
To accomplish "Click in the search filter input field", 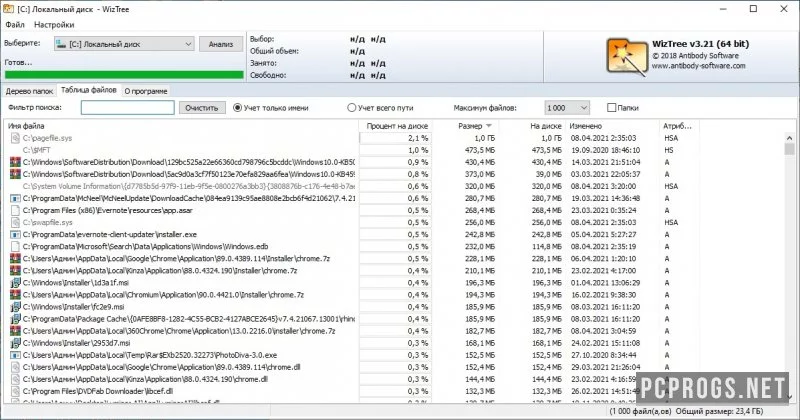I will [x=128, y=108].
